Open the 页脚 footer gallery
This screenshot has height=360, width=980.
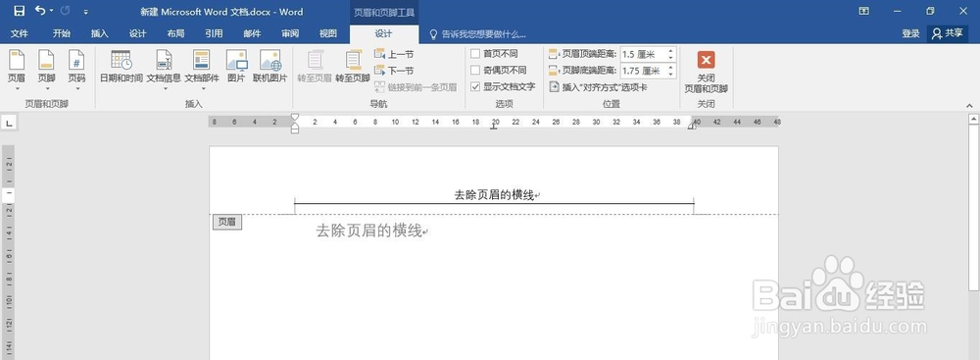[x=46, y=70]
